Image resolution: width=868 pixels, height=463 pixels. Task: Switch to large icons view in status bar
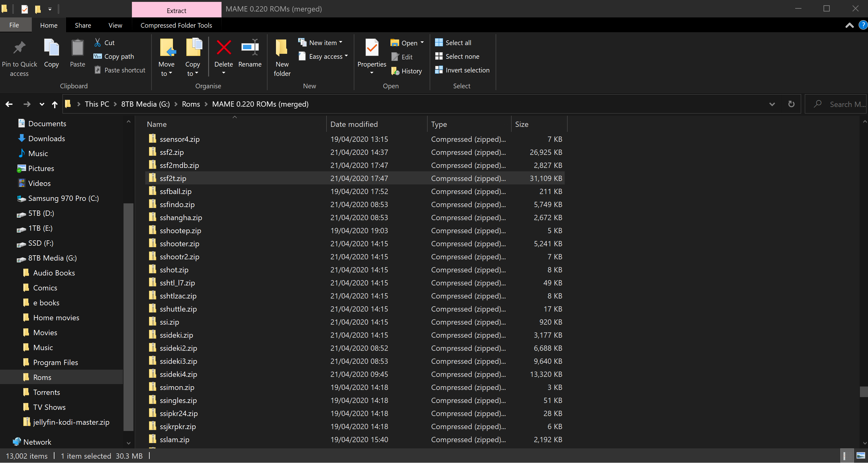click(861, 456)
